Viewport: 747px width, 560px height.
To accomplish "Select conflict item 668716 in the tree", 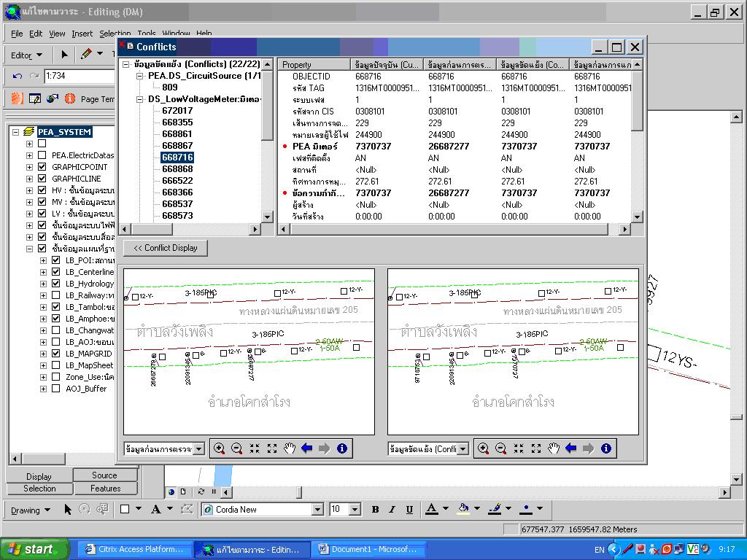I will point(176,155).
